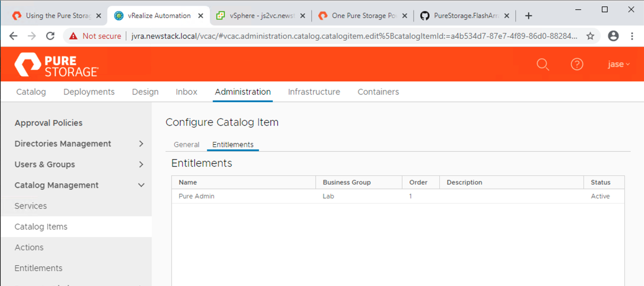Open the help question mark icon

click(x=577, y=64)
